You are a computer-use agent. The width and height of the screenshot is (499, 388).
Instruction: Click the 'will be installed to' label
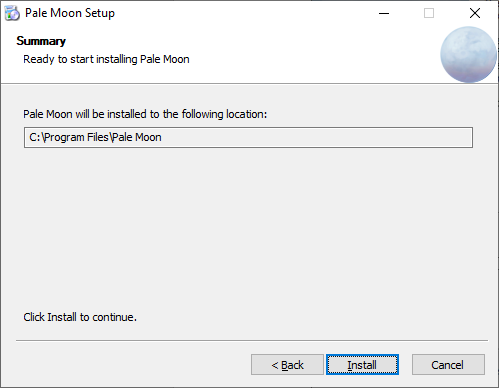(145, 114)
